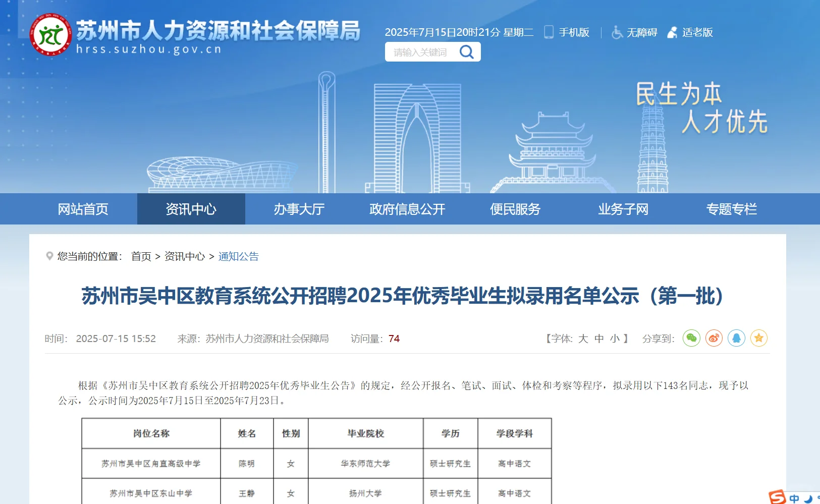
Task: Share the article via Weibo icon
Action: (714, 338)
